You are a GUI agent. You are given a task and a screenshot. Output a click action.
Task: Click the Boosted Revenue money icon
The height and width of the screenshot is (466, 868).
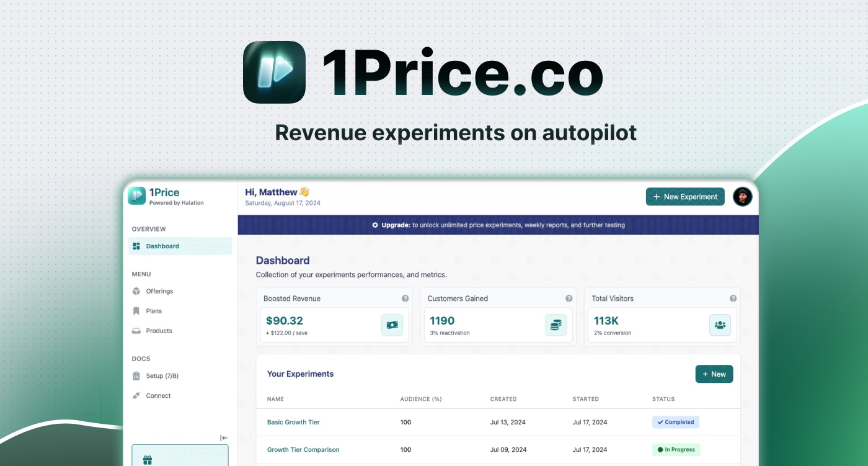[392, 325]
